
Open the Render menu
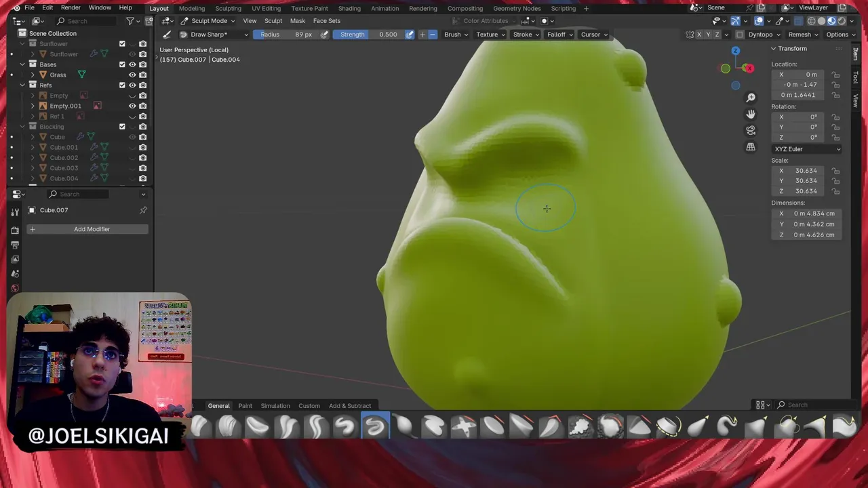tap(71, 8)
